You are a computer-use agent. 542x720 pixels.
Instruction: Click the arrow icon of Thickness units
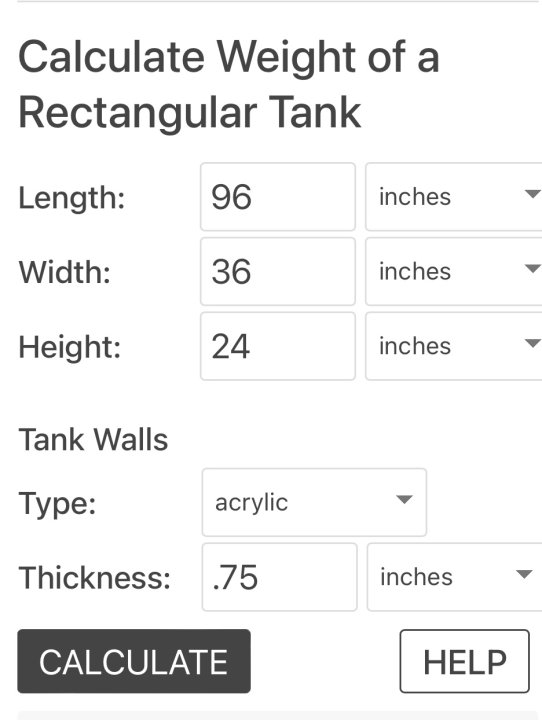click(x=524, y=574)
